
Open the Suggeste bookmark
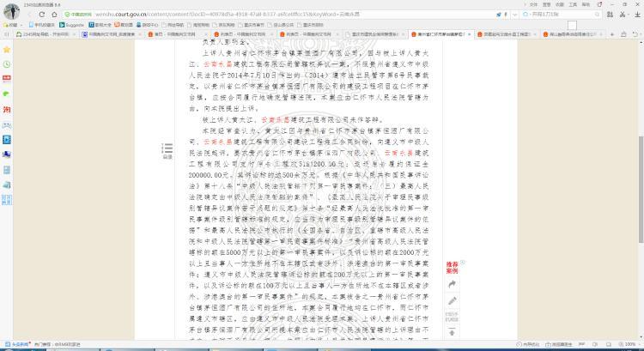point(72,25)
